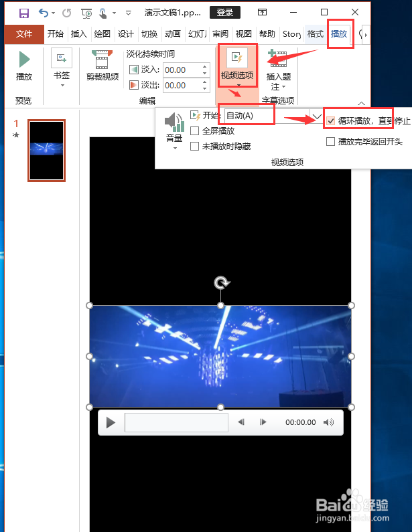Click the video rotation handle

coord(222,282)
